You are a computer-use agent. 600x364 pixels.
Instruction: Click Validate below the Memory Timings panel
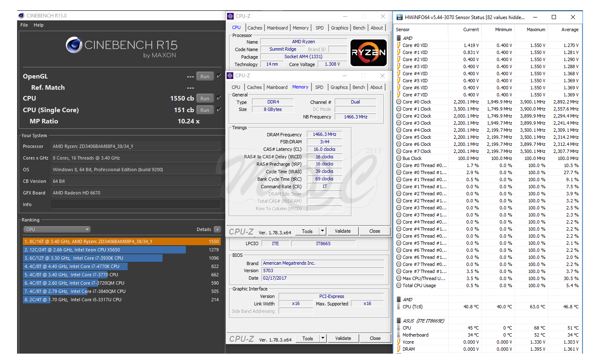(343, 231)
